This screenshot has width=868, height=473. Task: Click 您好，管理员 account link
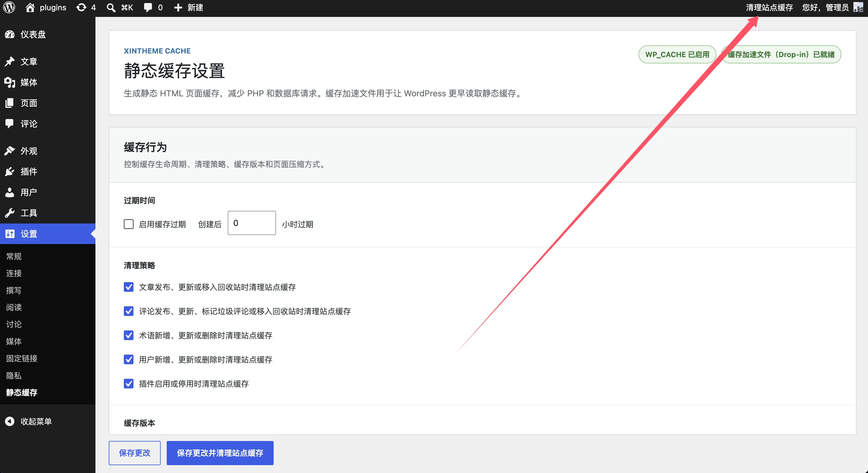(825, 8)
